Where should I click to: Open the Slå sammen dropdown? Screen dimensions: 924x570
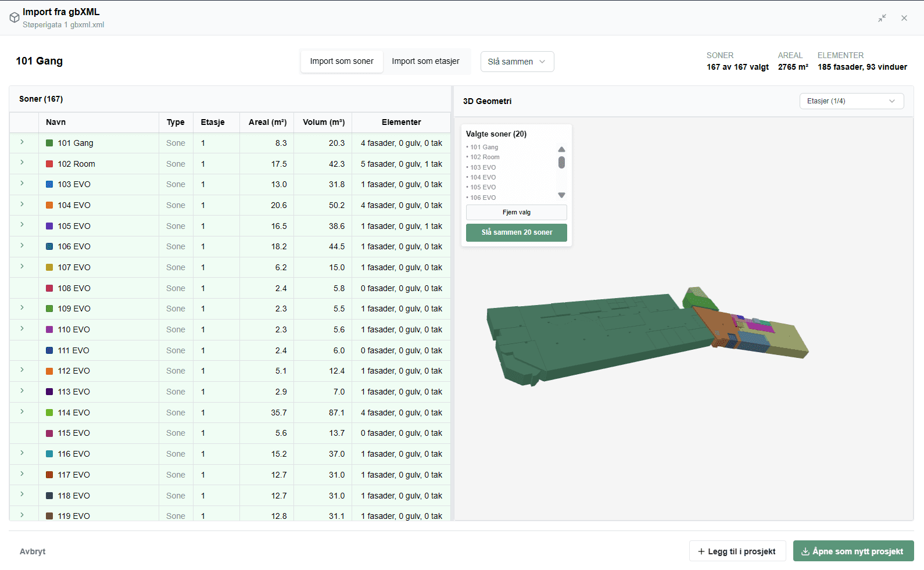coord(517,62)
